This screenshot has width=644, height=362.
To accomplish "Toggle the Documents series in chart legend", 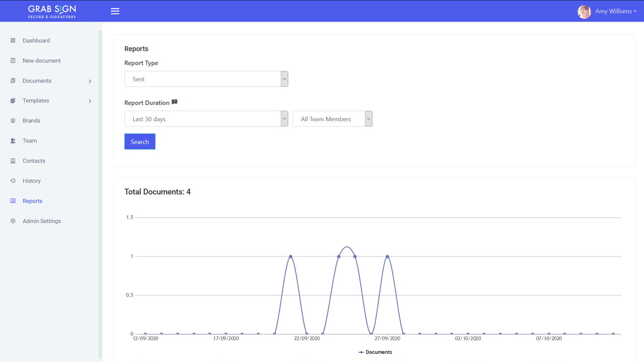I will [375, 352].
